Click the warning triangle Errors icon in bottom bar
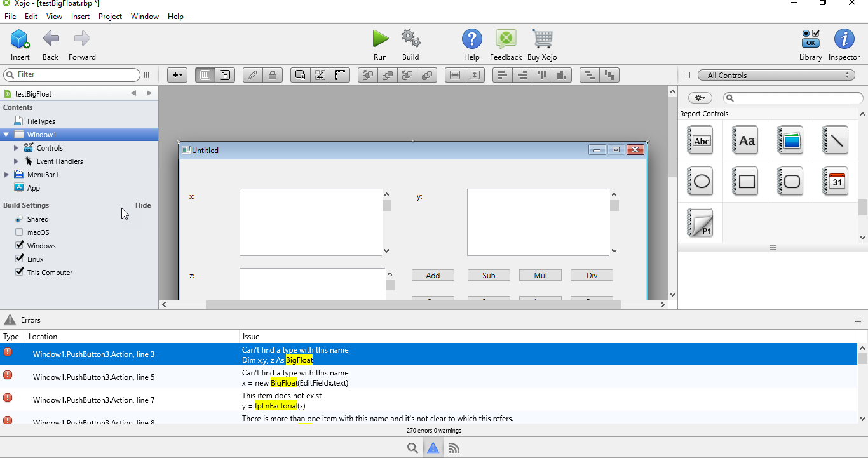868x458 pixels. coord(433,448)
